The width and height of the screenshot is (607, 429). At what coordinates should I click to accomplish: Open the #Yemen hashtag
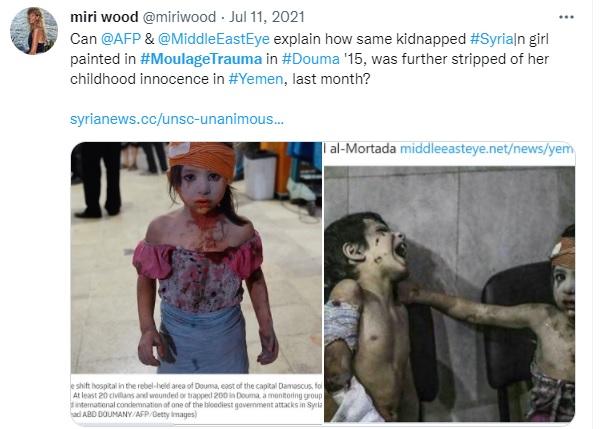click(x=256, y=79)
